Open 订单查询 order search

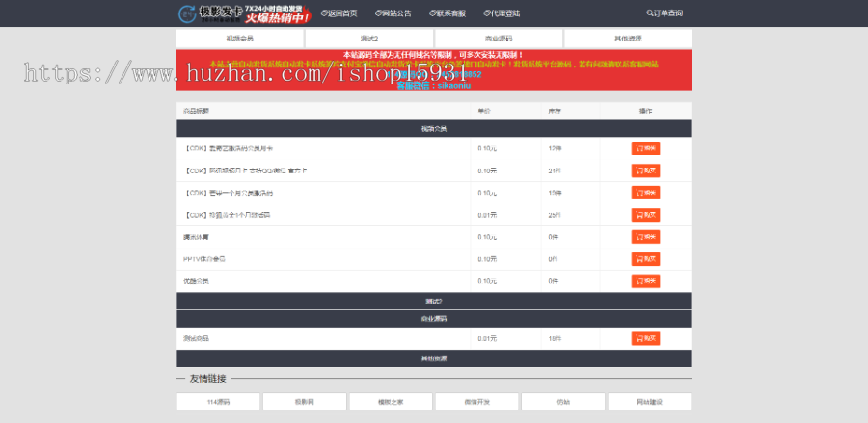[665, 13]
